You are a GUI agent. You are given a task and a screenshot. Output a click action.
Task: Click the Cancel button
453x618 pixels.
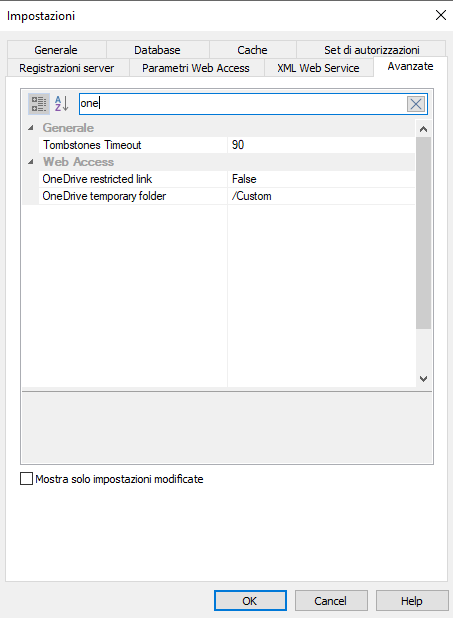[331, 601]
